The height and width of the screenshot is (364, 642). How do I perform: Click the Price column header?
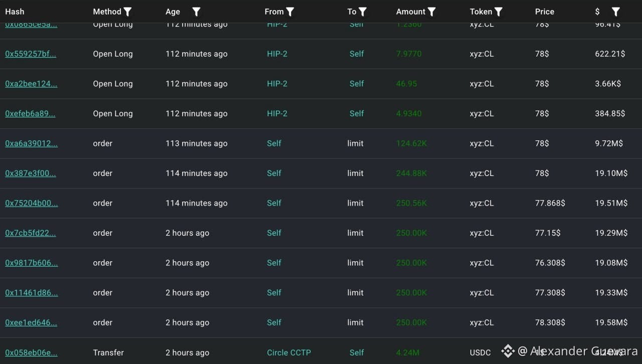point(545,12)
